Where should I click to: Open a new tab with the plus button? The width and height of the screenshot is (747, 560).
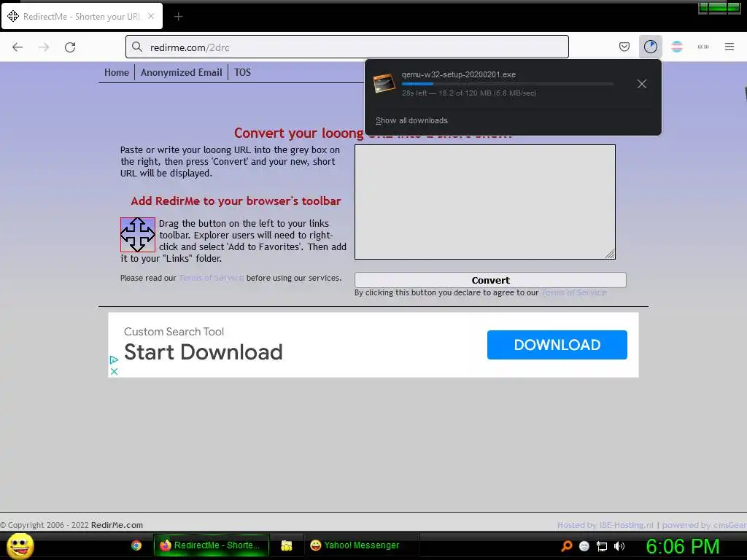pos(178,17)
